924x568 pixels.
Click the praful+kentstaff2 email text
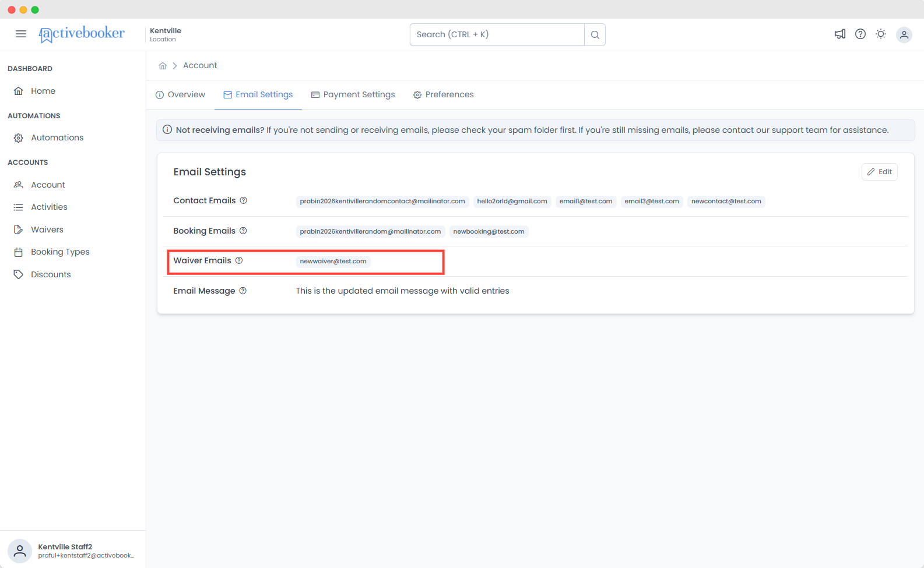click(86, 556)
